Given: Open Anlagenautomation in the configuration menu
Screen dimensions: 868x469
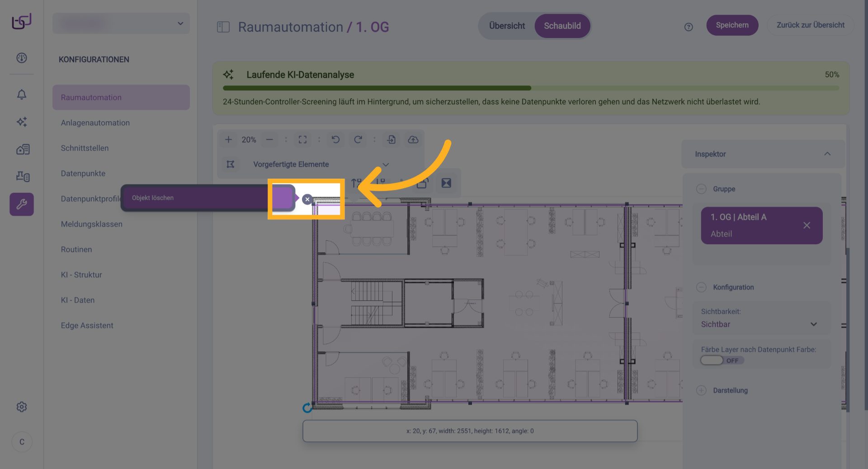Looking at the screenshot, I should point(95,123).
